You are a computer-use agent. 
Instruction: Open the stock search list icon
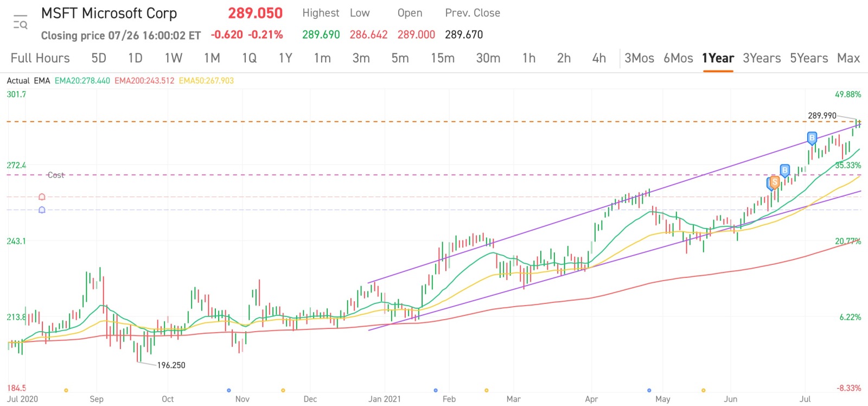tap(20, 22)
